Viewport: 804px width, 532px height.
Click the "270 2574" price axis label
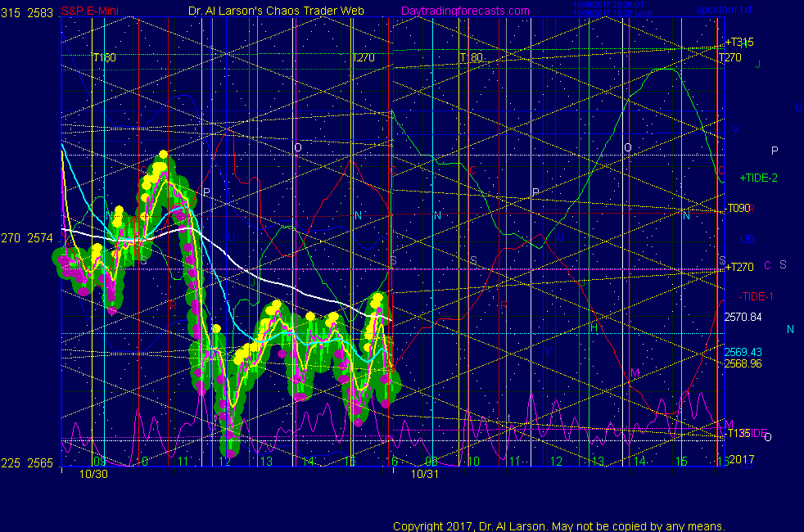(27, 238)
